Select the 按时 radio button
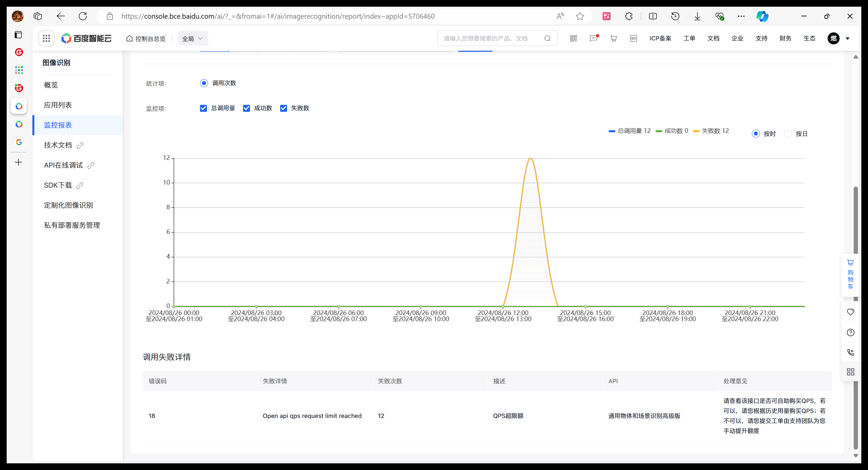This screenshot has height=470, width=868. pyautogui.click(x=755, y=134)
